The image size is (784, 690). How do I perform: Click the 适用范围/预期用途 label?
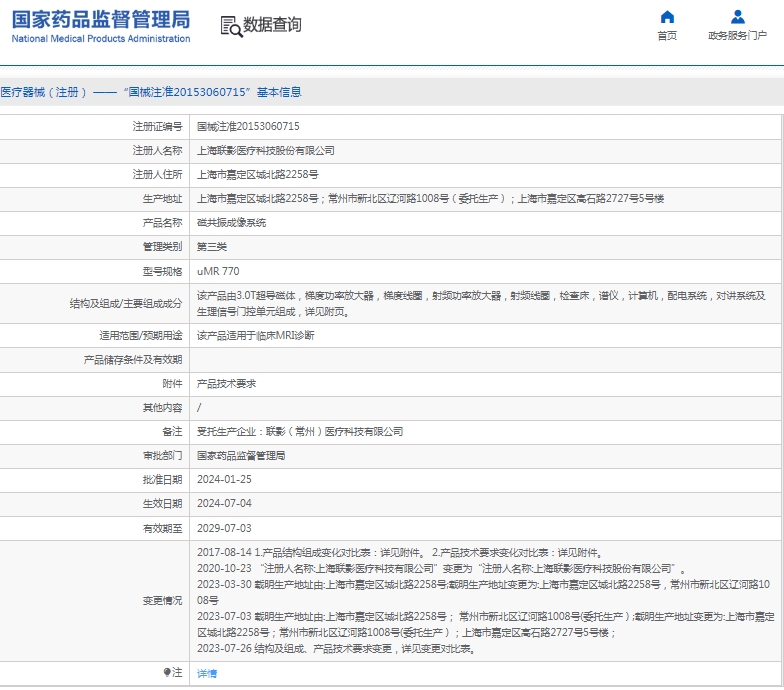tap(141, 336)
